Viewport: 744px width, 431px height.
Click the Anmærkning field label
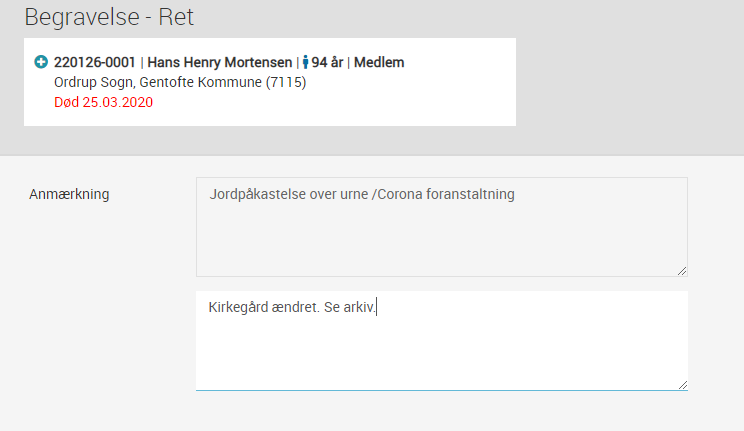69,194
